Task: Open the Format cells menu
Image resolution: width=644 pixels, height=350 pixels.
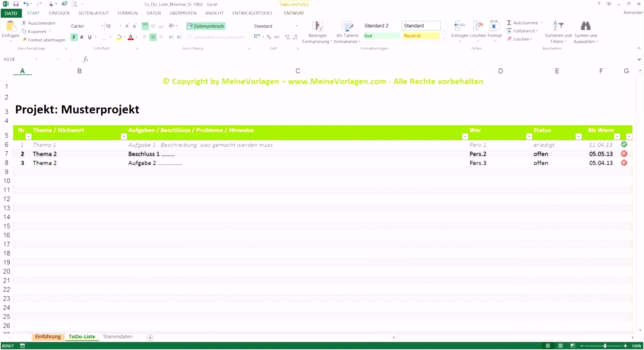Action: 495,31
